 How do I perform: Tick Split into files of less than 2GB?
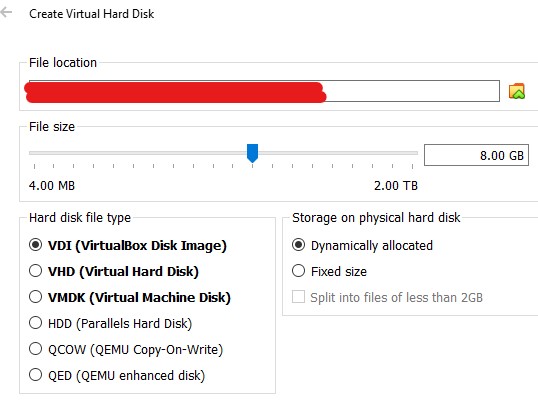pyautogui.click(x=298, y=297)
